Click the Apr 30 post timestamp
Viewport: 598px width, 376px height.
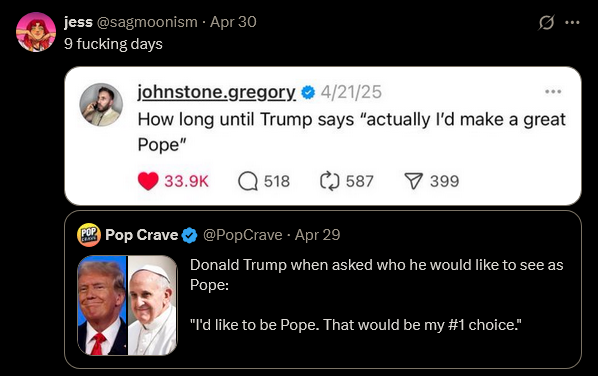[x=233, y=22]
